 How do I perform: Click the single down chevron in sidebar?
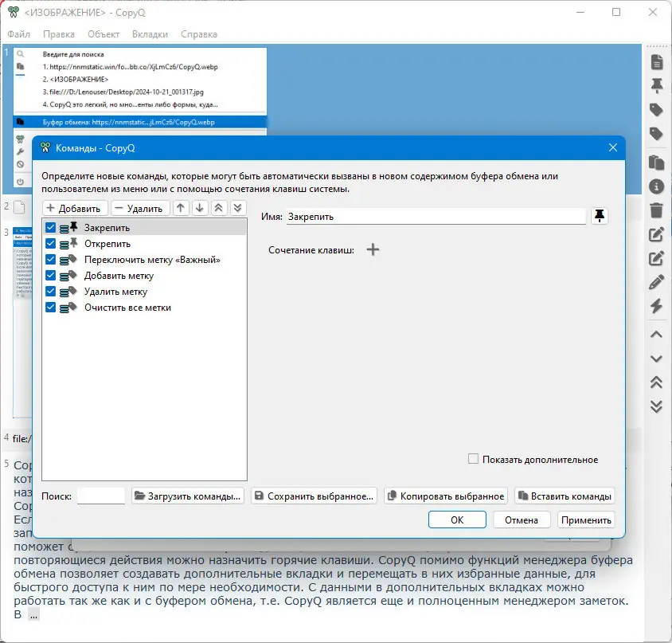click(x=657, y=359)
